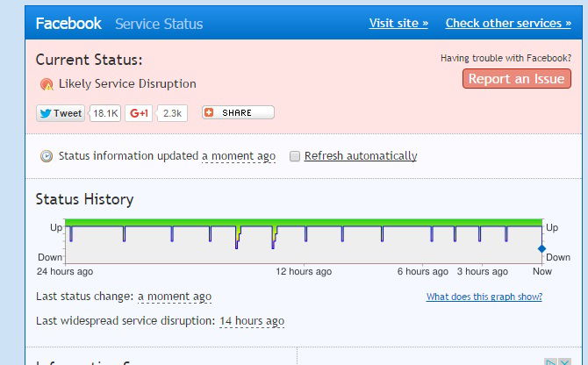Open the Visit site link
Viewport: 588px width, 365px height.
398,23
